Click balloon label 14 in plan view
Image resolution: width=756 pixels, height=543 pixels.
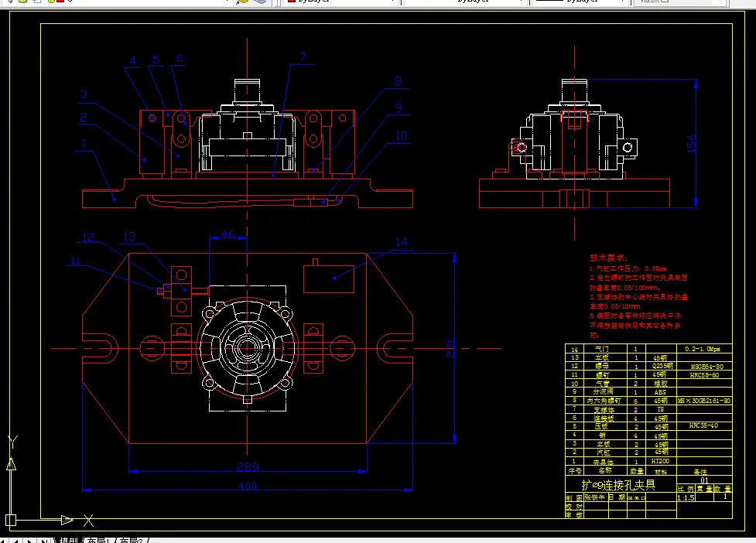402,242
